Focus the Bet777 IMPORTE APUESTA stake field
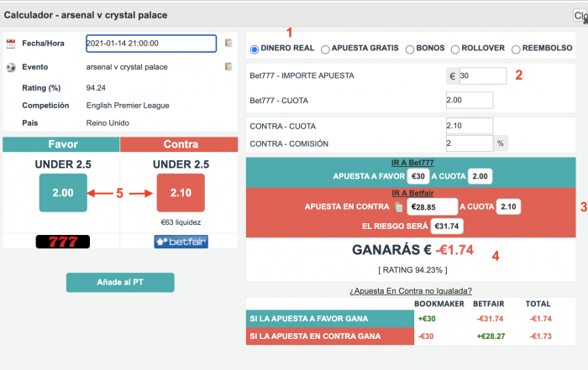Image resolution: width=588 pixels, height=370 pixels. [x=483, y=76]
